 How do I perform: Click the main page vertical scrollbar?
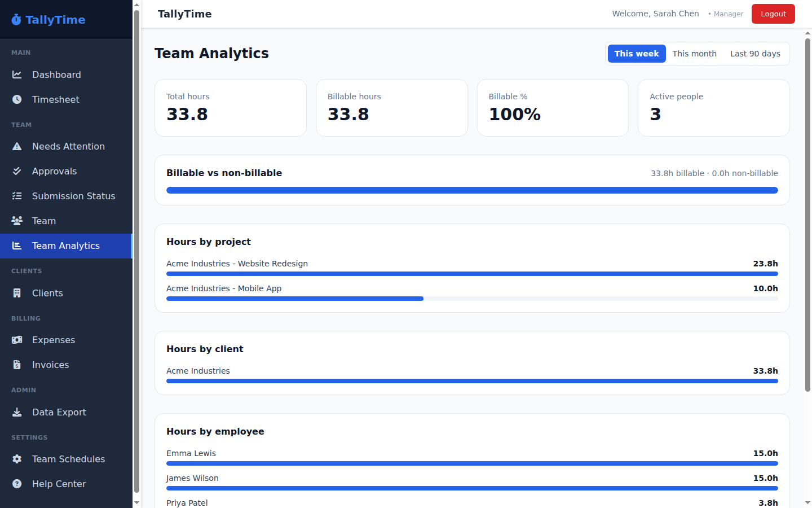coord(807,214)
